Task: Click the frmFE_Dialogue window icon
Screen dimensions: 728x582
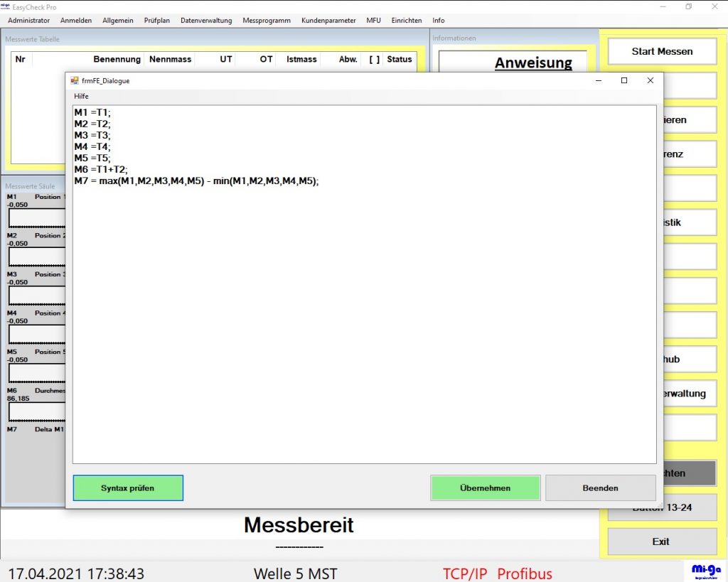Action: click(x=75, y=81)
